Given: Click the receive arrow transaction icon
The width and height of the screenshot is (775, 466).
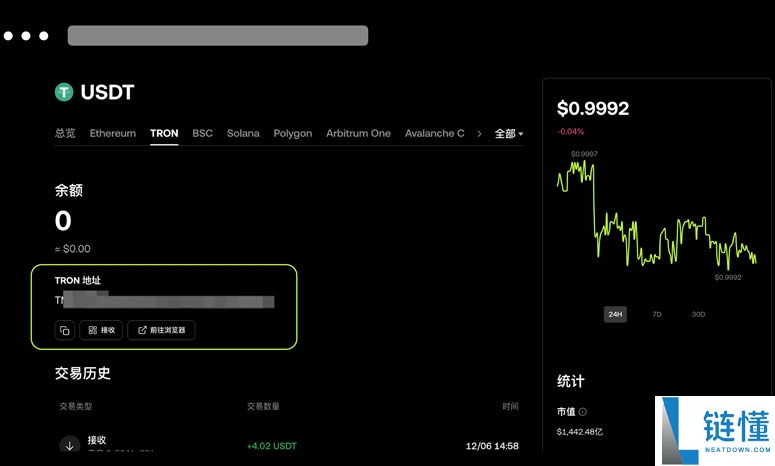Looking at the screenshot, I should point(69,445).
